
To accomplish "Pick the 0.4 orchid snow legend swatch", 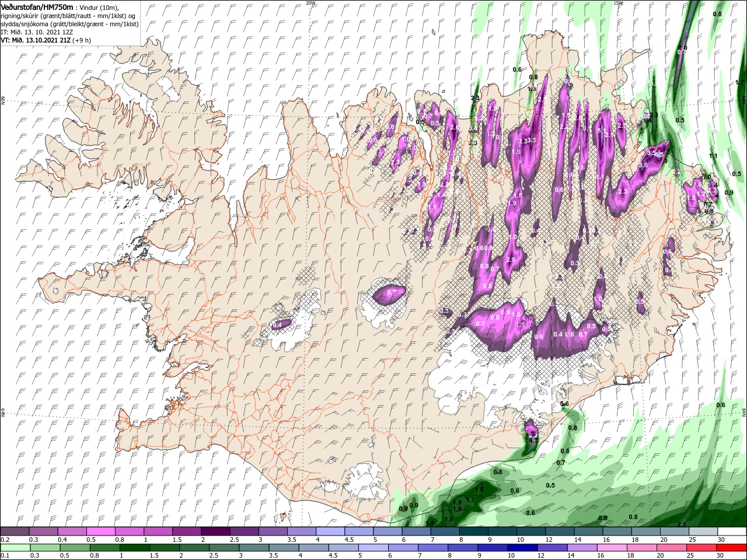I will [x=72, y=531].
